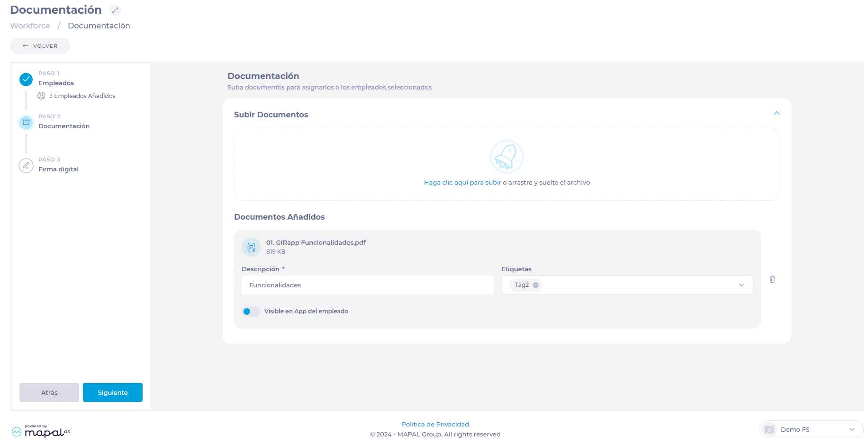This screenshot has height=444, width=868.
Task: Click the Siguiente button
Action: (113, 392)
